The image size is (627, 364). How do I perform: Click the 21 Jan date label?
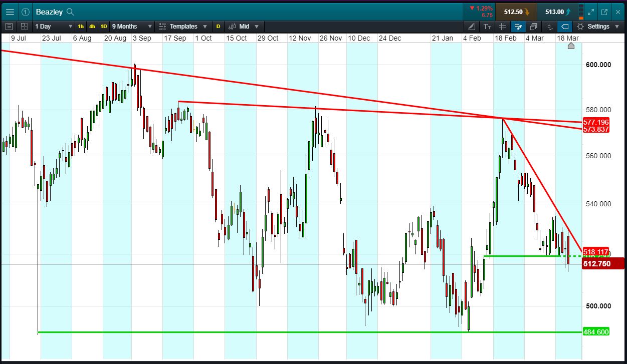tap(442, 38)
